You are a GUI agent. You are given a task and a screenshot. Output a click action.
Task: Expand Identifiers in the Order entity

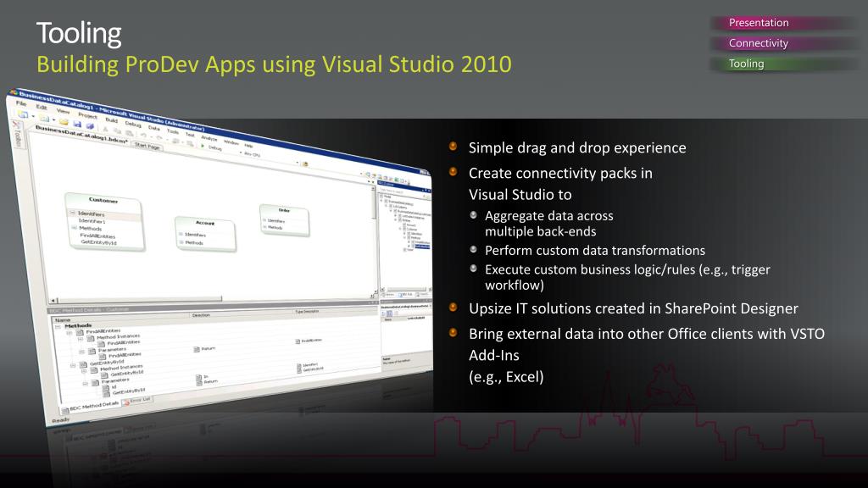(x=264, y=220)
